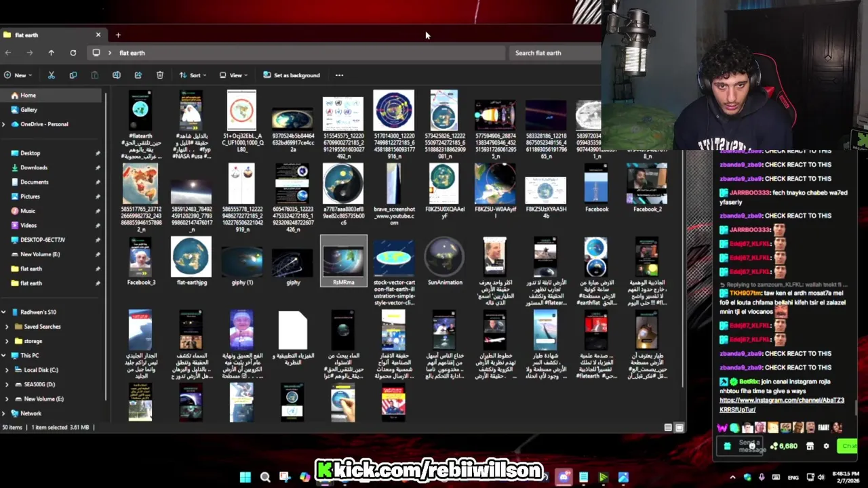Expand the Saved Searches folder node
868x488 pixels.
(x=7, y=327)
